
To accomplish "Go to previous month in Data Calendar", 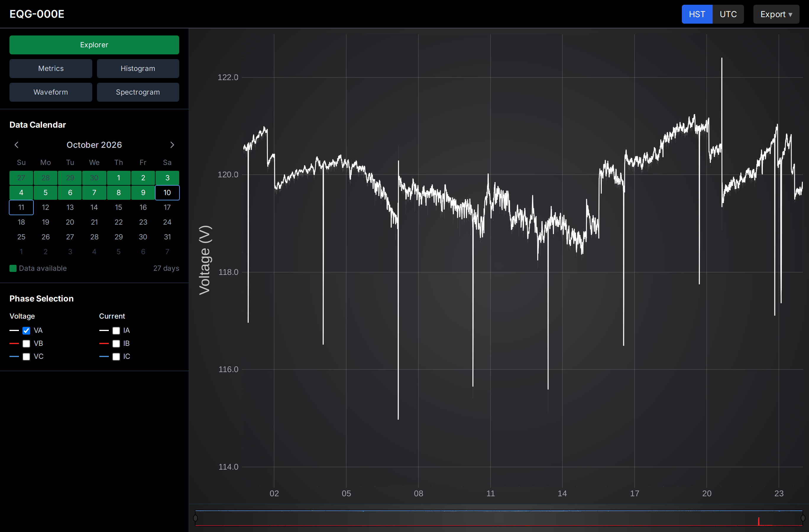I will click(16, 145).
